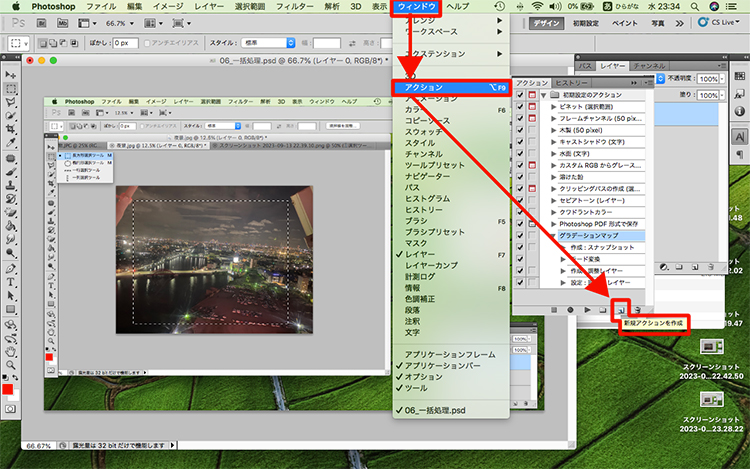The width and height of the screenshot is (750, 469).
Task: Switch to the 初期設定 workspace
Action: point(586,23)
